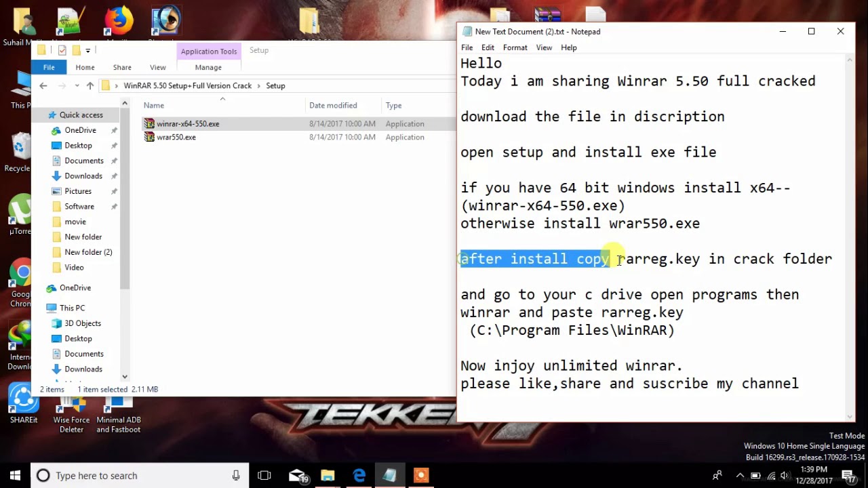Open New folder in navigation pane

(x=83, y=237)
